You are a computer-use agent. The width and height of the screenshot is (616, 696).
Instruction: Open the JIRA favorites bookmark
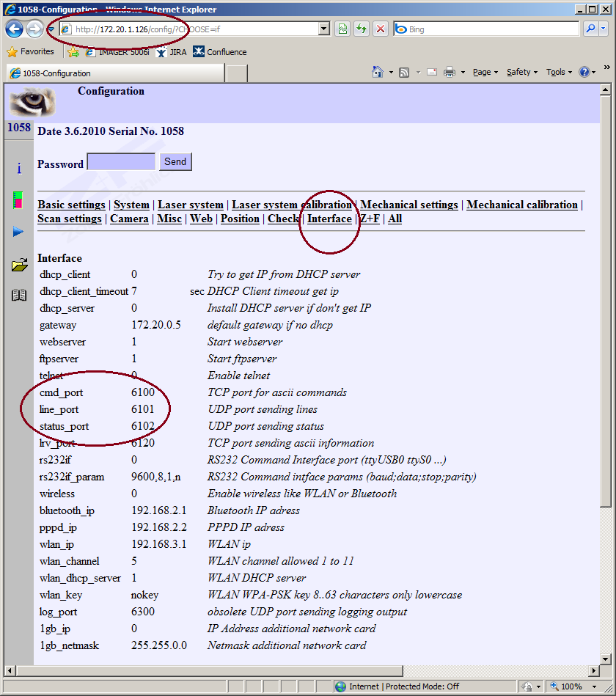[172, 52]
